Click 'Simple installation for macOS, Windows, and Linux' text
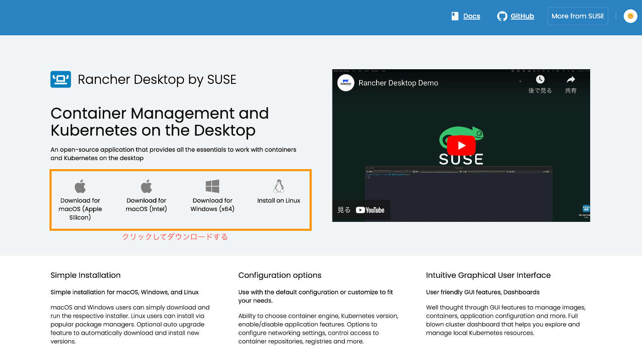642x364 pixels. tap(125, 292)
